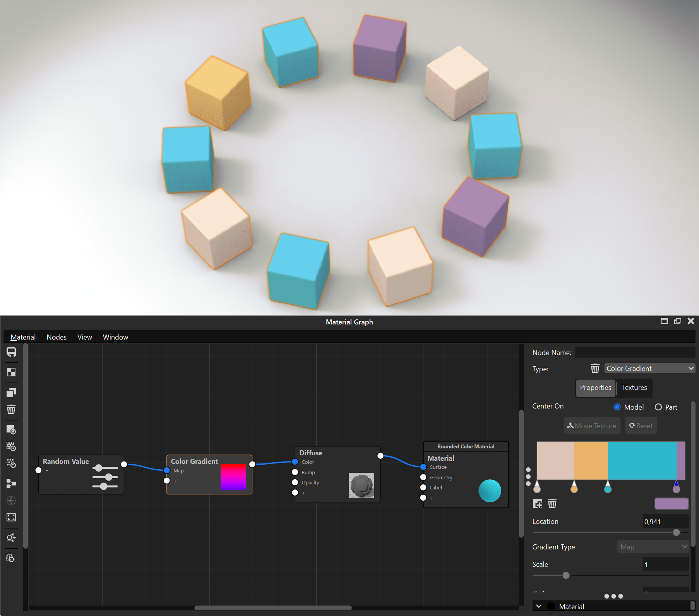Click inside the Node Name input field
The width and height of the screenshot is (699, 616).
635,352
